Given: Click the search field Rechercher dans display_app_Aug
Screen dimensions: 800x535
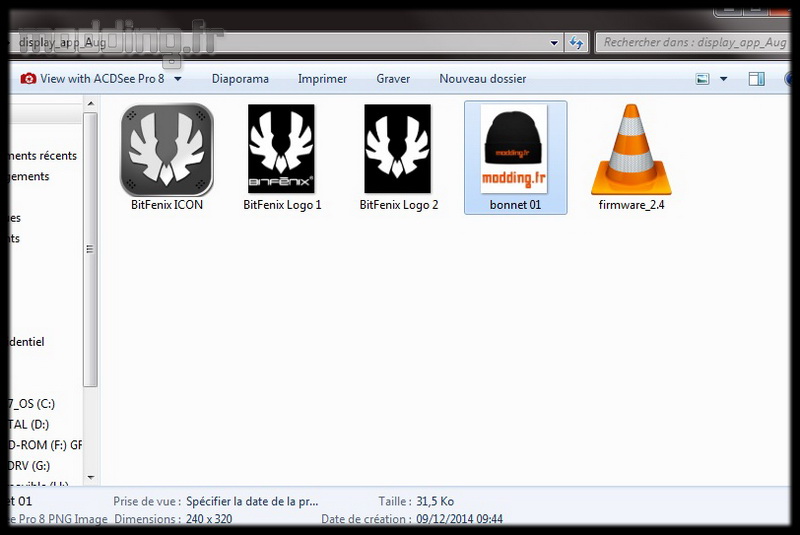Looking at the screenshot, I should click(x=693, y=42).
